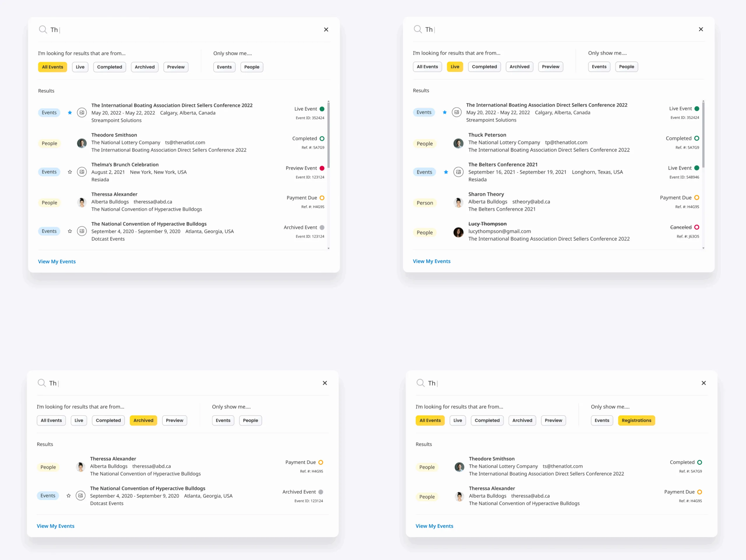Screen dimensions: 746x560
Task: Open View My Events link in the top-right panel
Action: click(x=431, y=261)
